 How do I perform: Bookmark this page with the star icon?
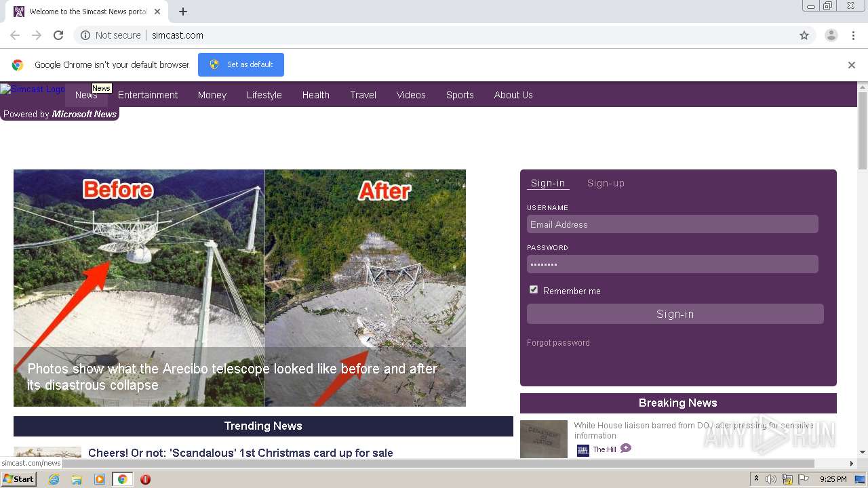[804, 35]
